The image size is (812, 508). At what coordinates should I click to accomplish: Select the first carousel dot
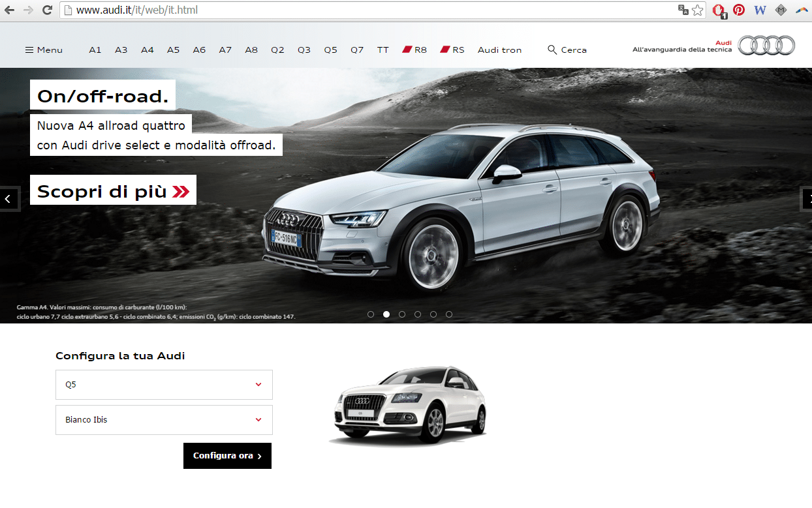click(371, 314)
